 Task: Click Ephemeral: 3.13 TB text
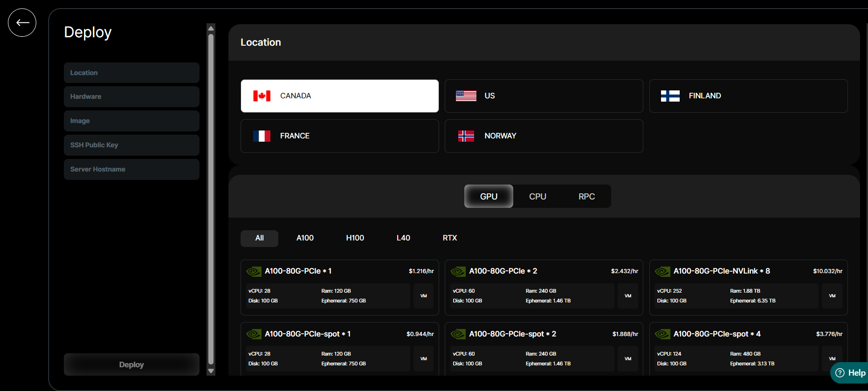(x=752, y=364)
